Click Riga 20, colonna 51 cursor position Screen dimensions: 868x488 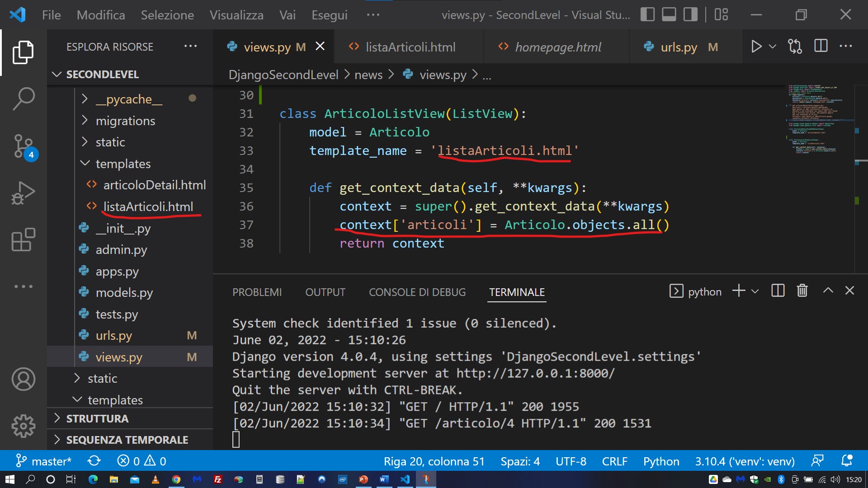[434, 461]
